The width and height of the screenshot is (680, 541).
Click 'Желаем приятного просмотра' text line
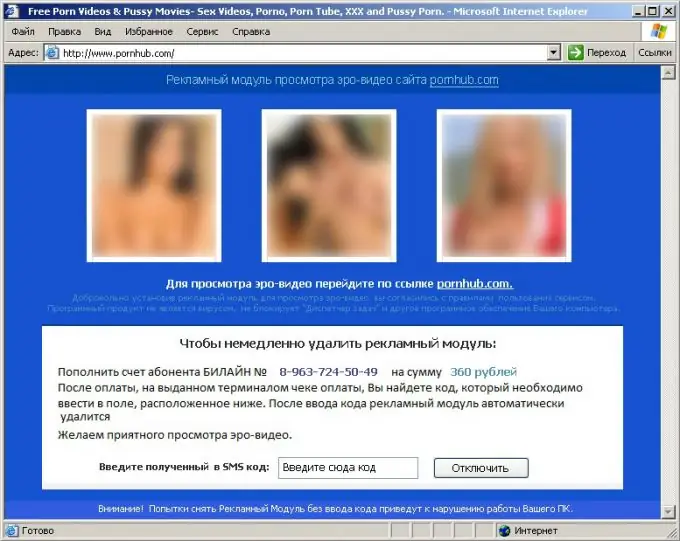point(175,435)
